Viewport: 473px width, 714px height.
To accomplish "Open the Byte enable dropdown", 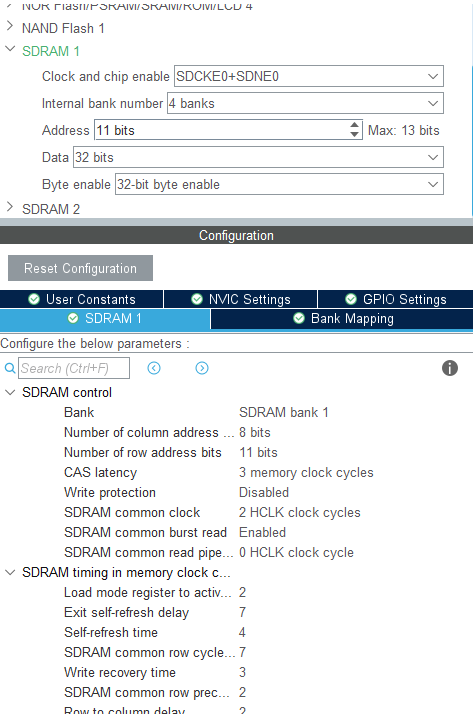I will pyautogui.click(x=279, y=184).
